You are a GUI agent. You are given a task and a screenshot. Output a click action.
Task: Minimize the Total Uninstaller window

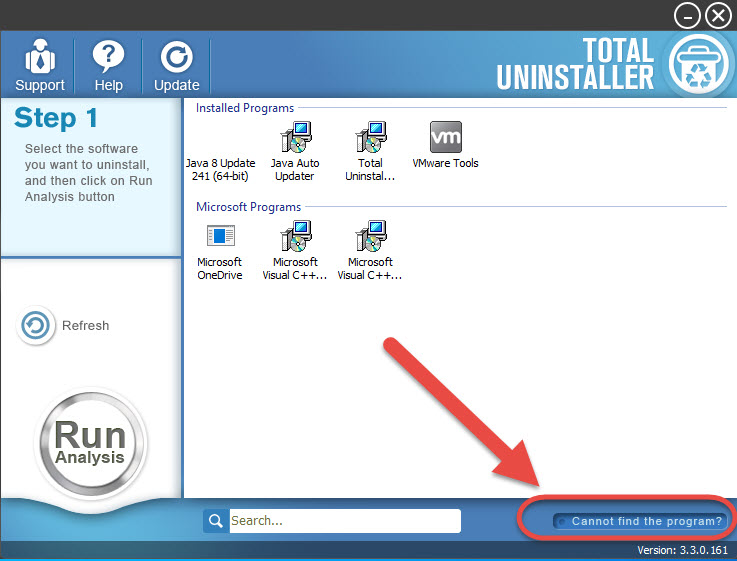pyautogui.click(x=687, y=16)
